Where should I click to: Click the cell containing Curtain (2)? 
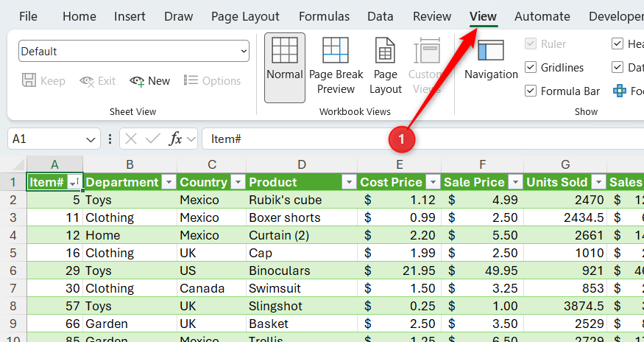point(302,235)
